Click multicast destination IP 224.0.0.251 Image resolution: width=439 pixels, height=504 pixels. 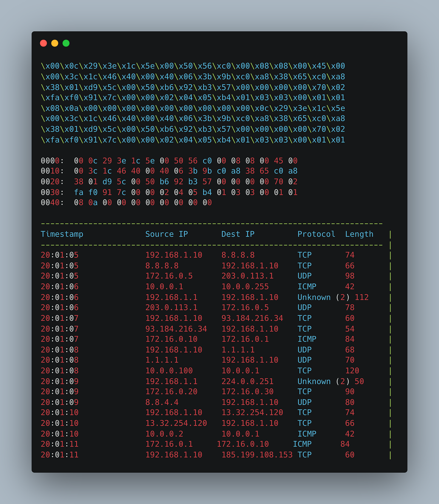pos(247,381)
